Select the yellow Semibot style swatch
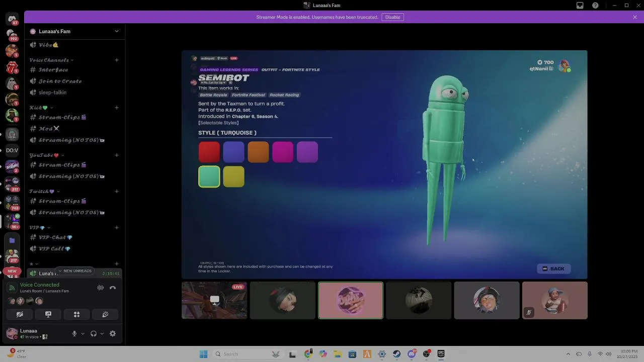644x362 pixels. [x=233, y=176]
